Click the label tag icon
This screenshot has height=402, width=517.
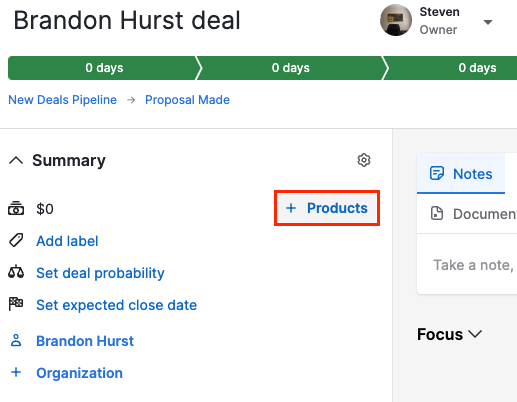[x=16, y=240]
